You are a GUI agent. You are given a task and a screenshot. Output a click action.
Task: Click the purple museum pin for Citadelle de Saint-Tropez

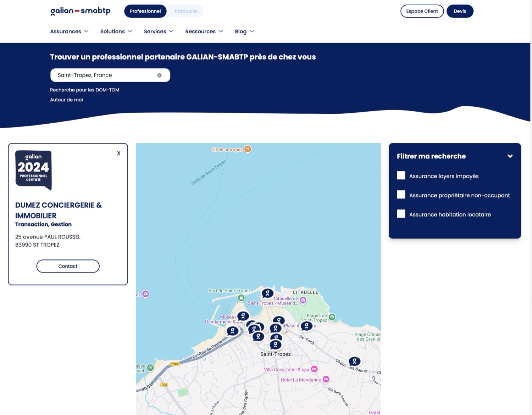pos(303,300)
